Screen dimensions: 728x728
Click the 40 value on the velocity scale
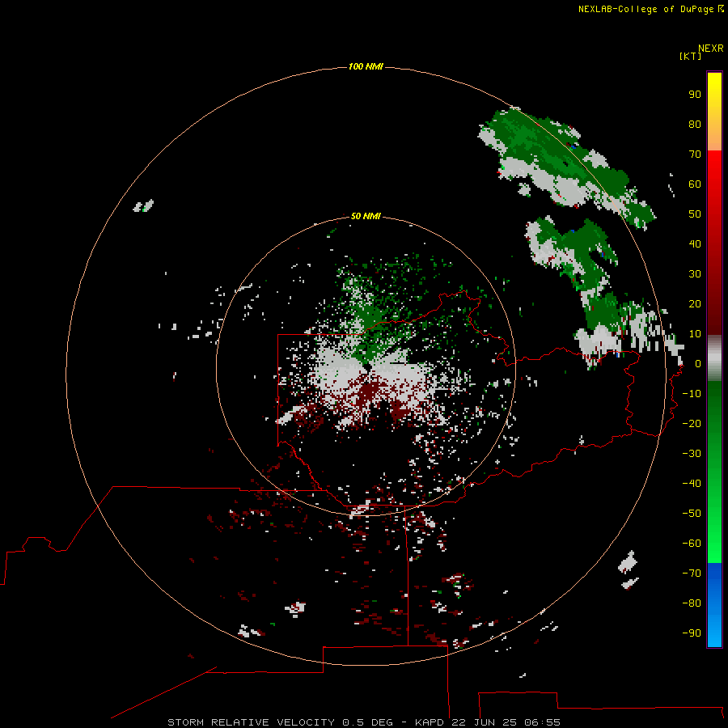click(x=695, y=243)
